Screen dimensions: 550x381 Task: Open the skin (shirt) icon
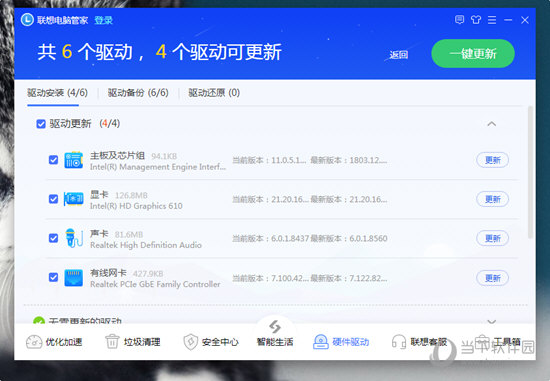pos(476,20)
